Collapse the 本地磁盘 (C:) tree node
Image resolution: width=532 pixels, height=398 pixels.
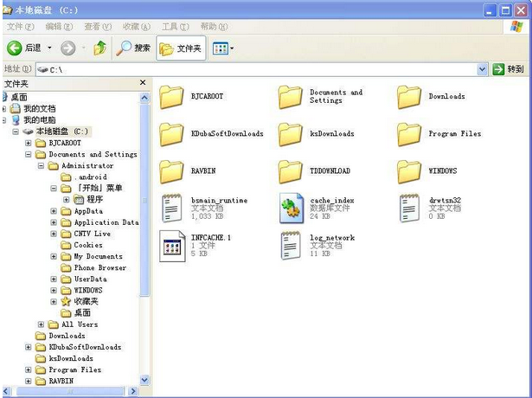coord(16,132)
